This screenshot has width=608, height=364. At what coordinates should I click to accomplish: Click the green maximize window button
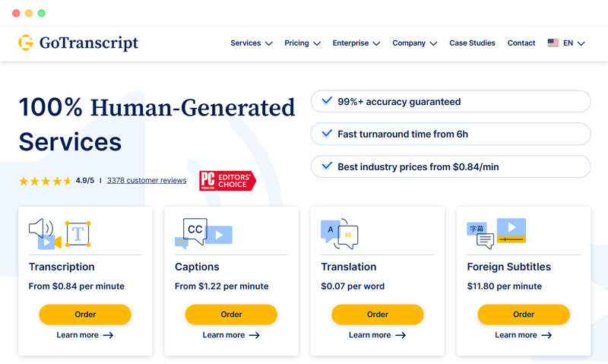42,13
